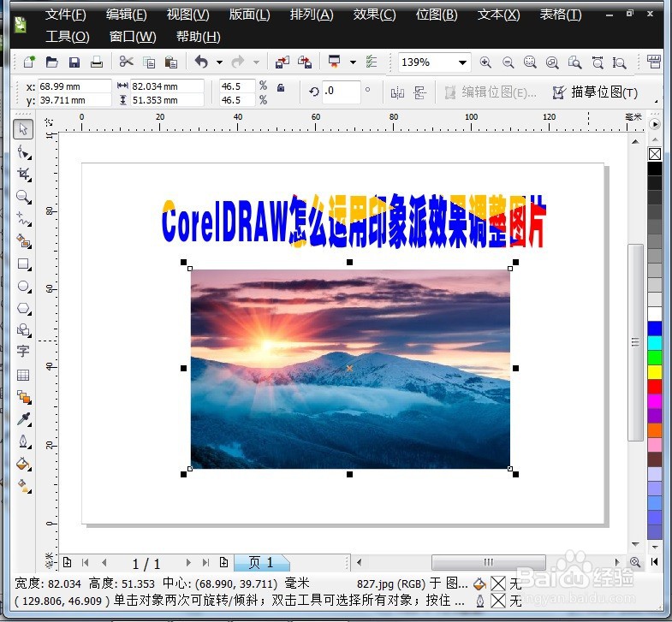672x622 pixels.
Task: Select the Pick tool in toolbox
Action: point(23,129)
